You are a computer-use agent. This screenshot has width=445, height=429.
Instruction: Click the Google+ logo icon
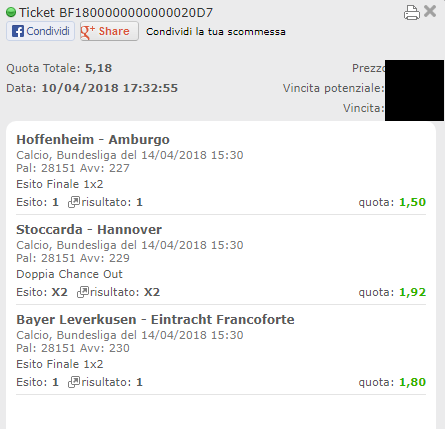pos(88,32)
